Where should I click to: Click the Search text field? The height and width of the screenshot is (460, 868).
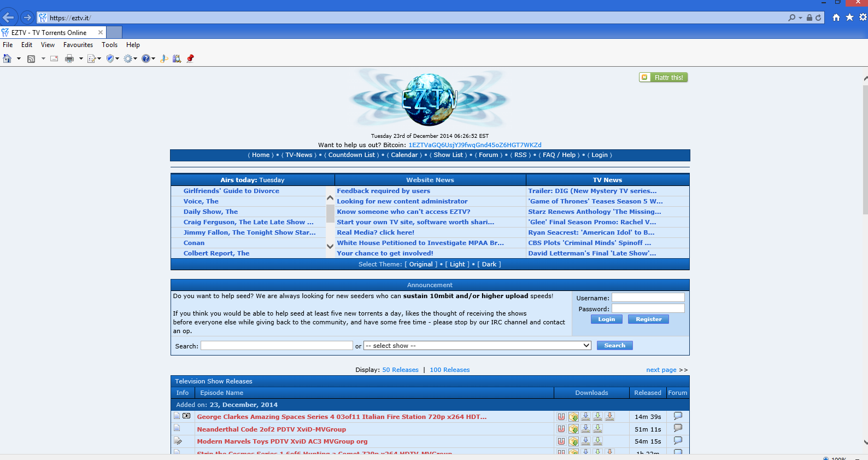277,346
